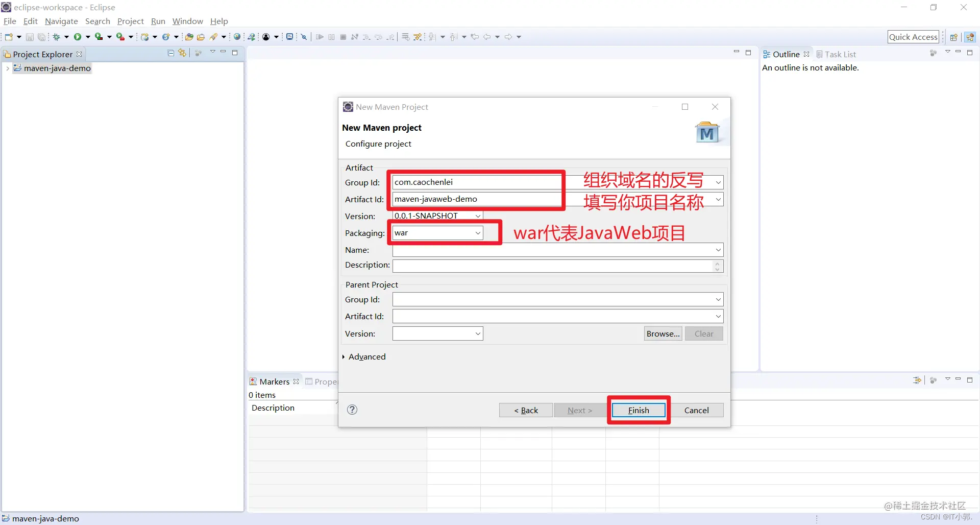Click the Back button in the dialog
Image resolution: width=980 pixels, height=525 pixels.
526,410
